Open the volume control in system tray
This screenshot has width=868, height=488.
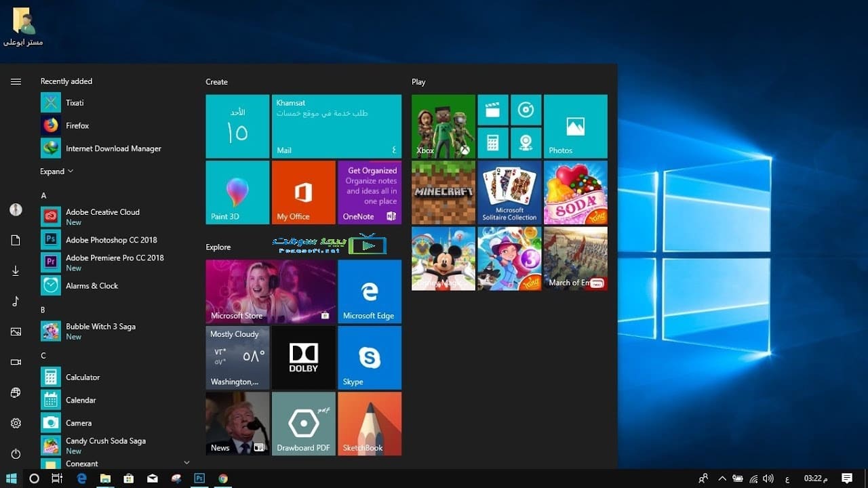tap(768, 479)
